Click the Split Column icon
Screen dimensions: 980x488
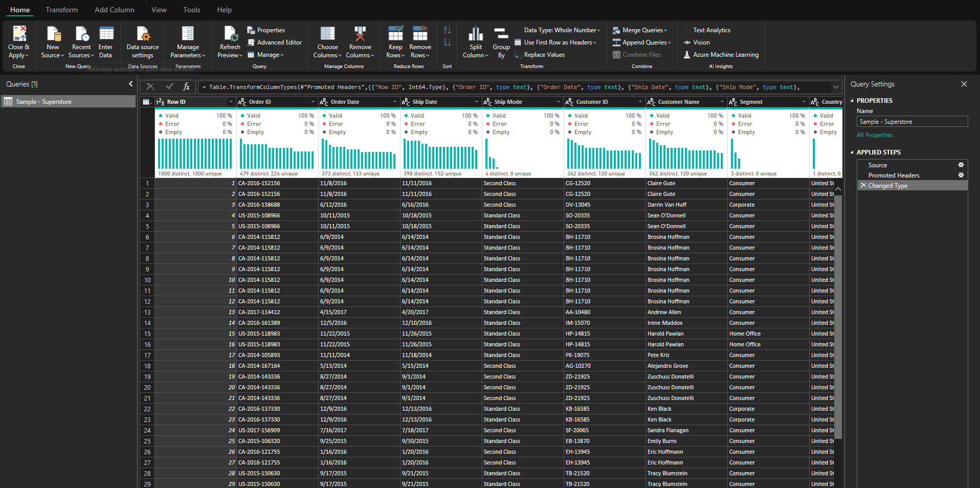[476, 34]
